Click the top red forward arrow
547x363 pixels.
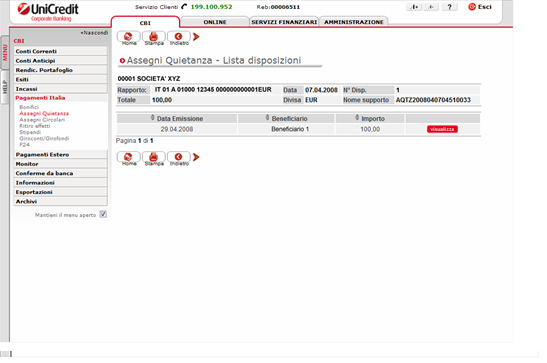pos(196,37)
